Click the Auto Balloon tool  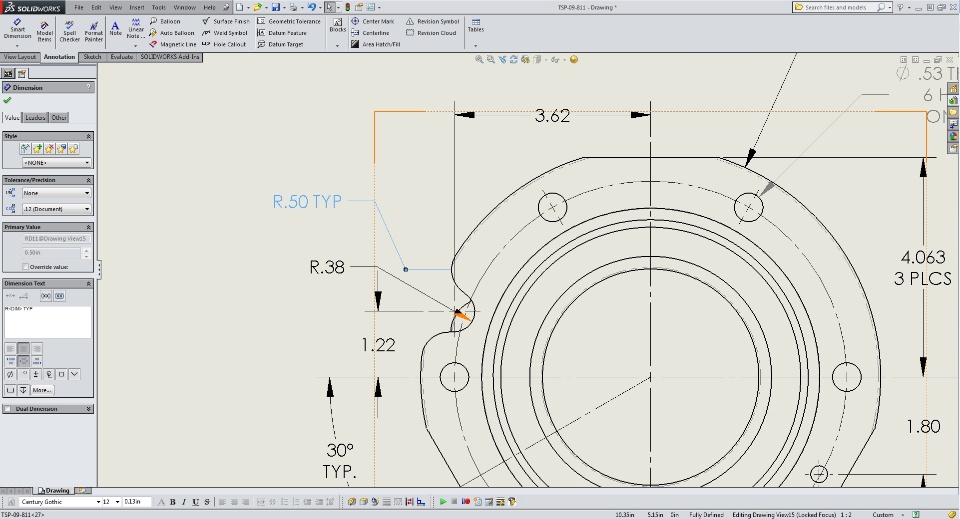(x=172, y=33)
